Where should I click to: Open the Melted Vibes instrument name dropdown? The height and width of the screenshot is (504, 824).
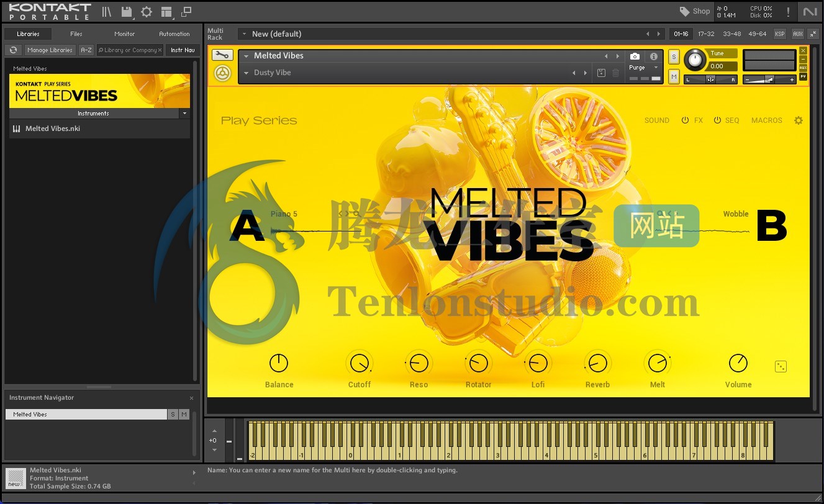click(x=247, y=56)
